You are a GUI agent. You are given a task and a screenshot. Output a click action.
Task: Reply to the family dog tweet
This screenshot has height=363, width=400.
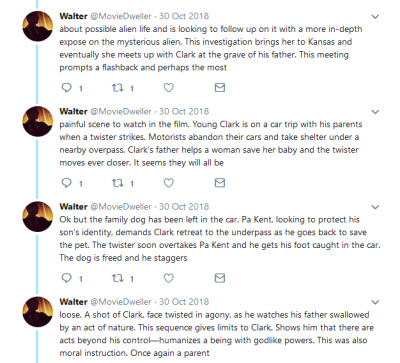[67, 278]
